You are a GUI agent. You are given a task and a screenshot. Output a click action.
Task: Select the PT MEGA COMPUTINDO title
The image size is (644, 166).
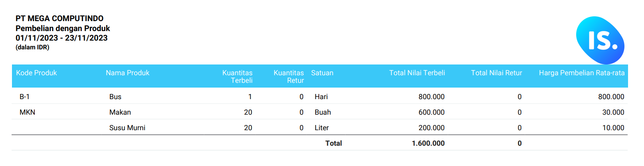pos(59,18)
